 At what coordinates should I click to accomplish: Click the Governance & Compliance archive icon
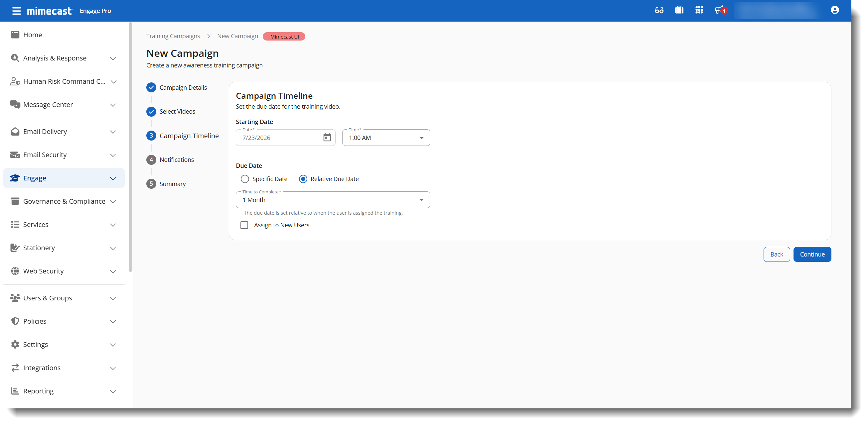click(x=15, y=201)
